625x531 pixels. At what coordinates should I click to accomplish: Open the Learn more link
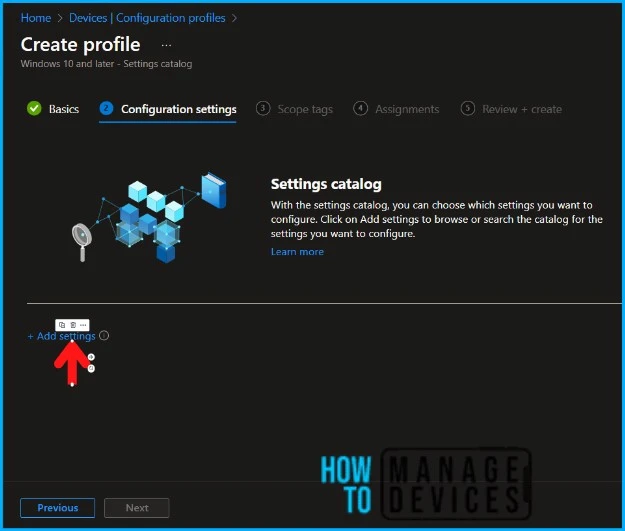tap(297, 252)
